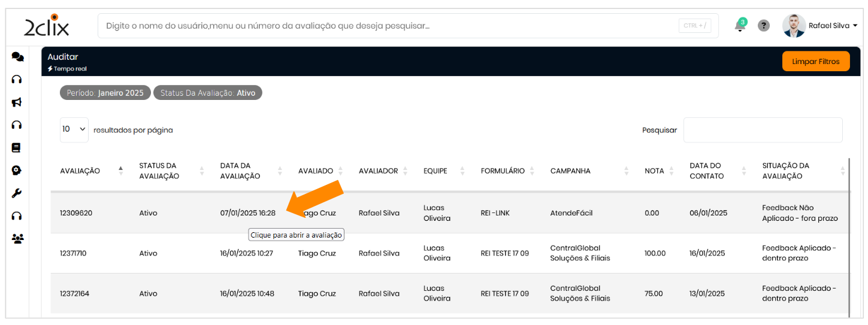Screen dimensions: 868x325
Task: Open the notifications bell icon
Action: click(x=740, y=26)
